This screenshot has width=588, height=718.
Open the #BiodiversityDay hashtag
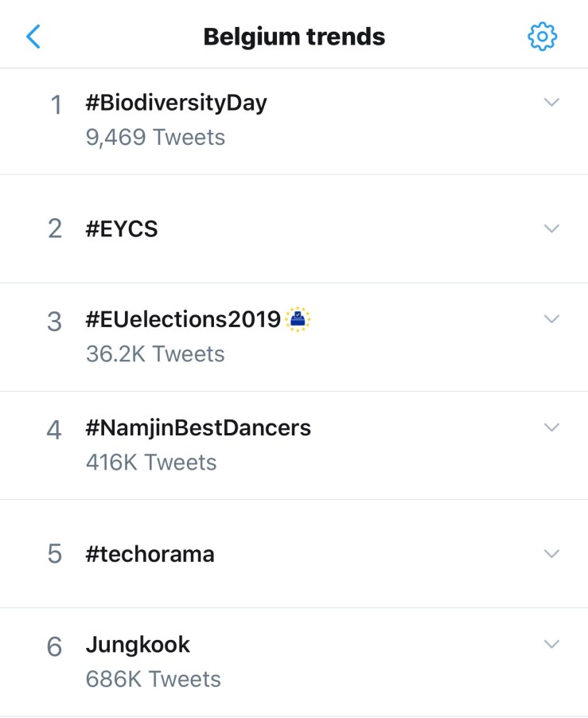click(x=176, y=103)
